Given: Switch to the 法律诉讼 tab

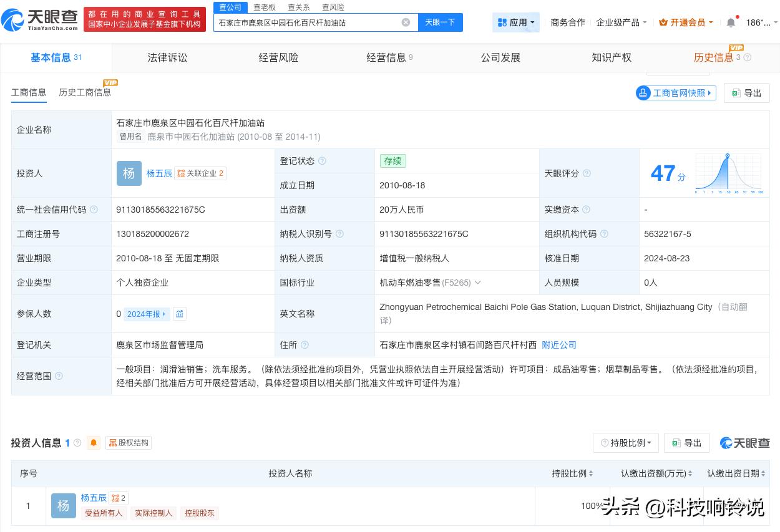Looking at the screenshot, I should [x=167, y=57].
